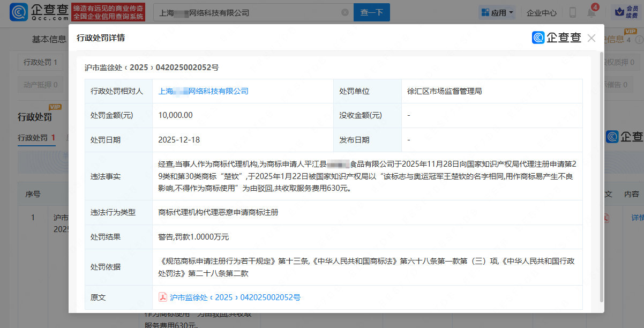Click the PDF icon in background table row
The width and height of the screenshot is (644, 328).
coord(606,218)
